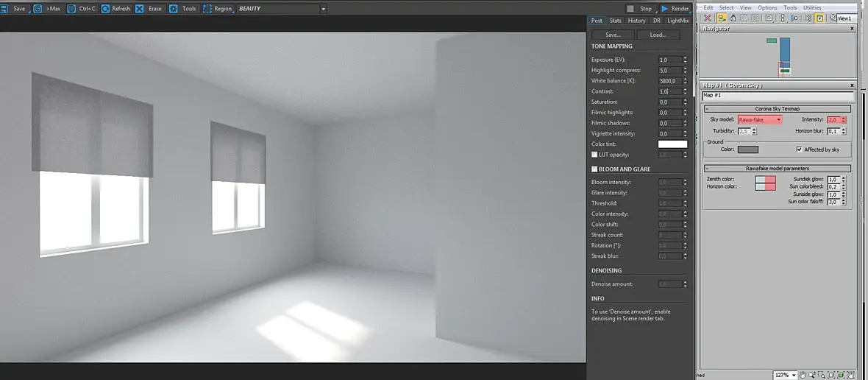The image size is (868, 380).
Task: Click the Load... button in the Post panel
Action: (658, 35)
